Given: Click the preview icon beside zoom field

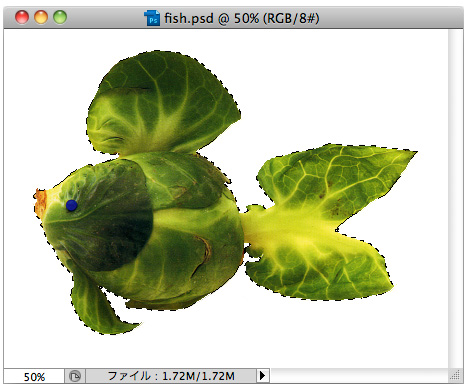Looking at the screenshot, I should point(75,376).
